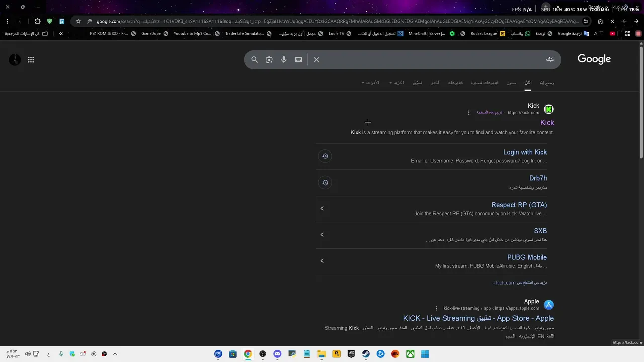Click history icon beside Login with Kick
This screenshot has width=644, height=362.
325,156
